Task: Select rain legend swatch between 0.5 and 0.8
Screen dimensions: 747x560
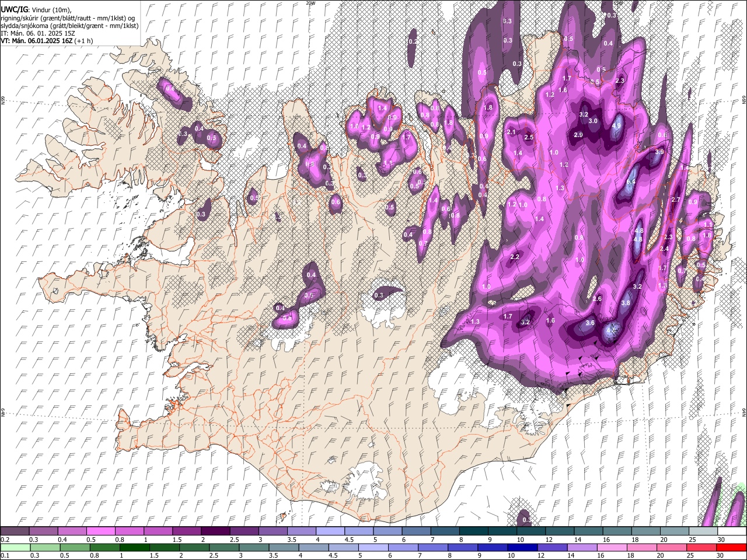Action: [75, 547]
